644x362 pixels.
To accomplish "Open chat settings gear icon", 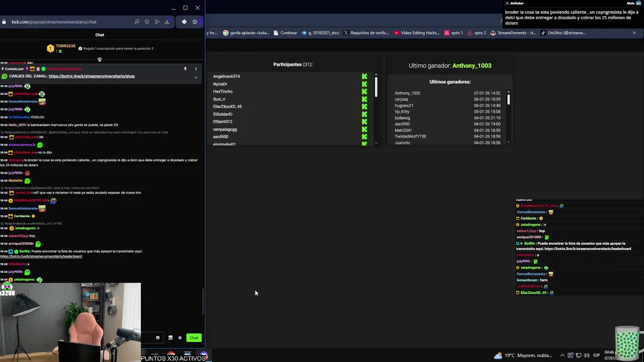I will coord(180,338).
